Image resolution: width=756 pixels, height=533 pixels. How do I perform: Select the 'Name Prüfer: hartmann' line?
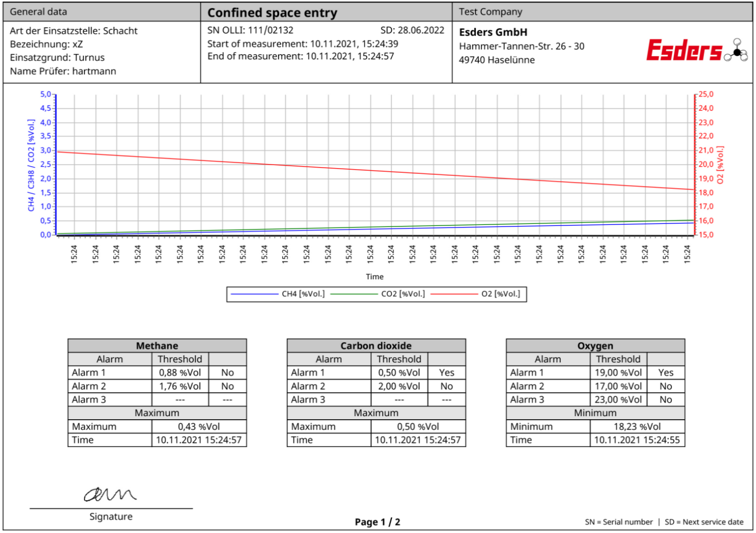click(x=63, y=71)
